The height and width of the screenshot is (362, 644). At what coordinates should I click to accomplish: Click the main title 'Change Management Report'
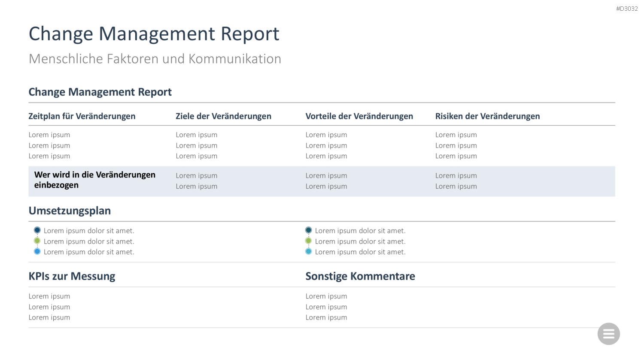pos(154,34)
